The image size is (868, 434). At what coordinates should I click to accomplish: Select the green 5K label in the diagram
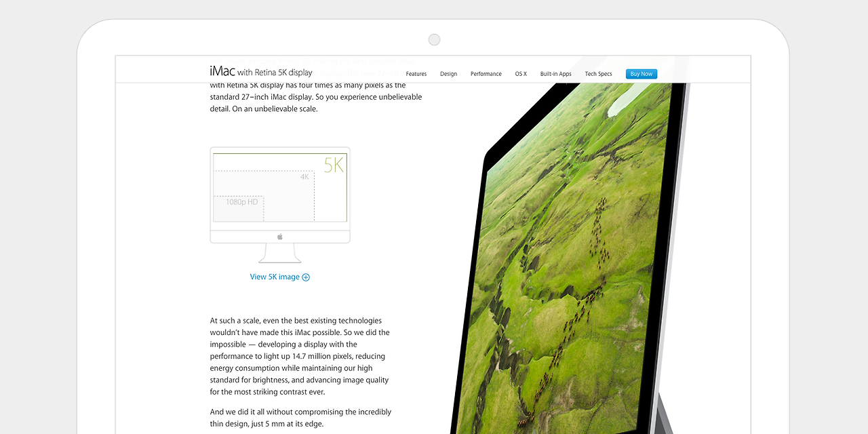[x=333, y=164]
